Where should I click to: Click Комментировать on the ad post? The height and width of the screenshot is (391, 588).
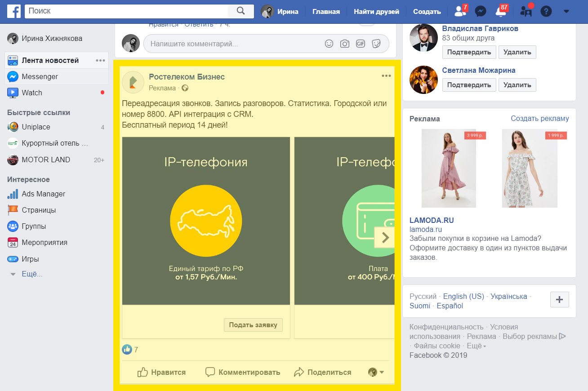(x=243, y=372)
